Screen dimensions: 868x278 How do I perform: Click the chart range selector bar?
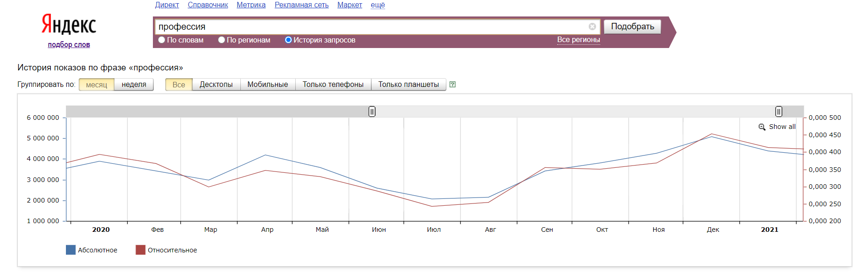pos(435,112)
